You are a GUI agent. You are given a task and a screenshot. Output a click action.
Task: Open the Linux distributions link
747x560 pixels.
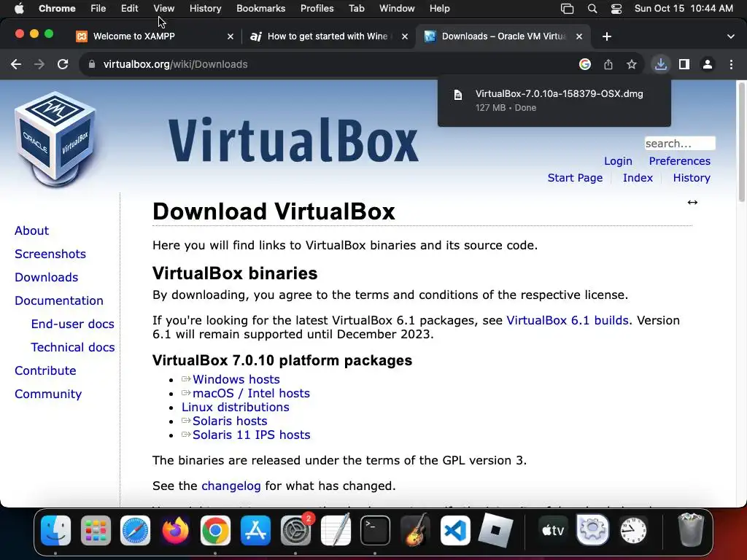tap(236, 407)
